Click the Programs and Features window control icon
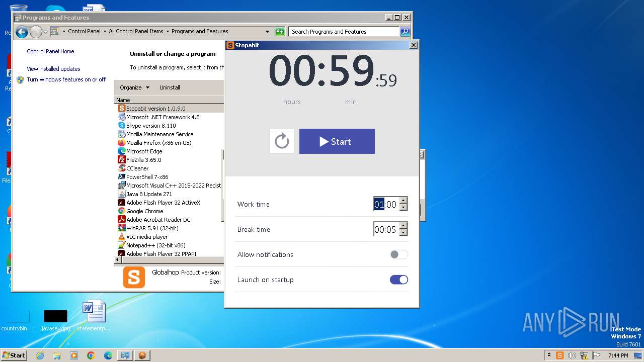 coord(18,18)
